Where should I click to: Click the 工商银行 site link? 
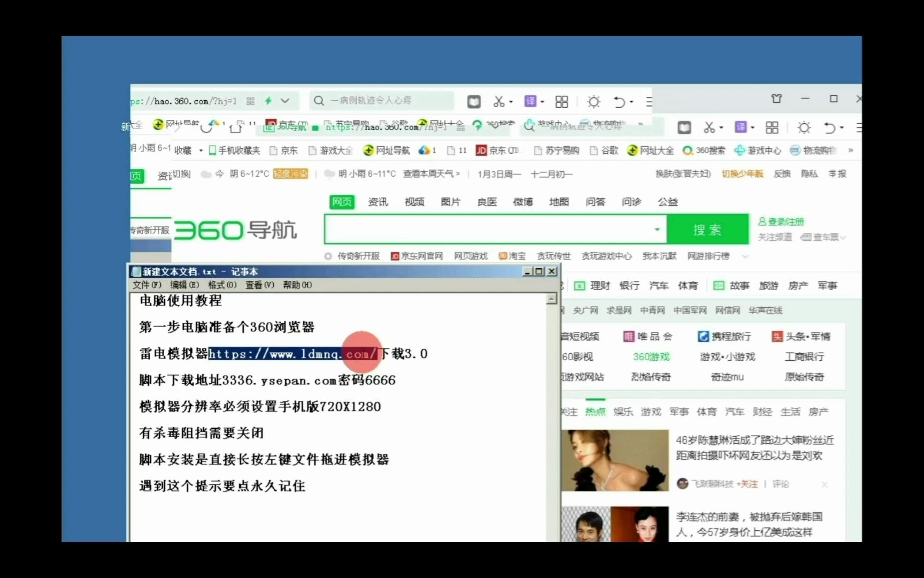click(x=804, y=356)
